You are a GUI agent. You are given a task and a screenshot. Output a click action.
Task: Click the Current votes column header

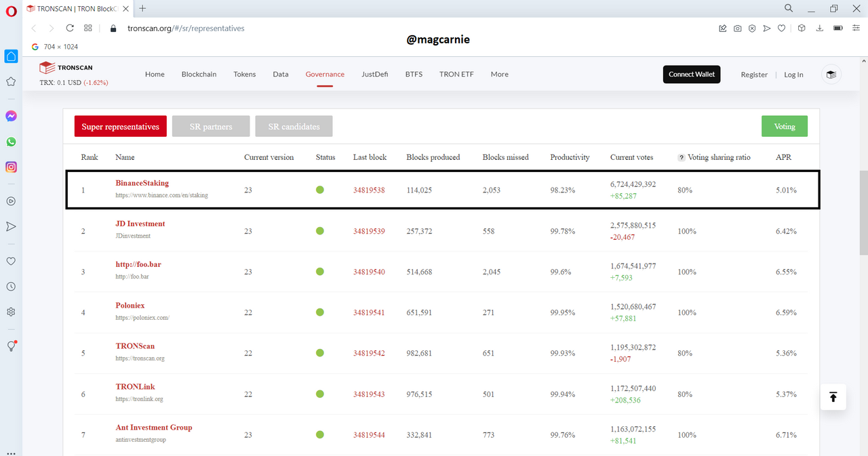tap(632, 157)
